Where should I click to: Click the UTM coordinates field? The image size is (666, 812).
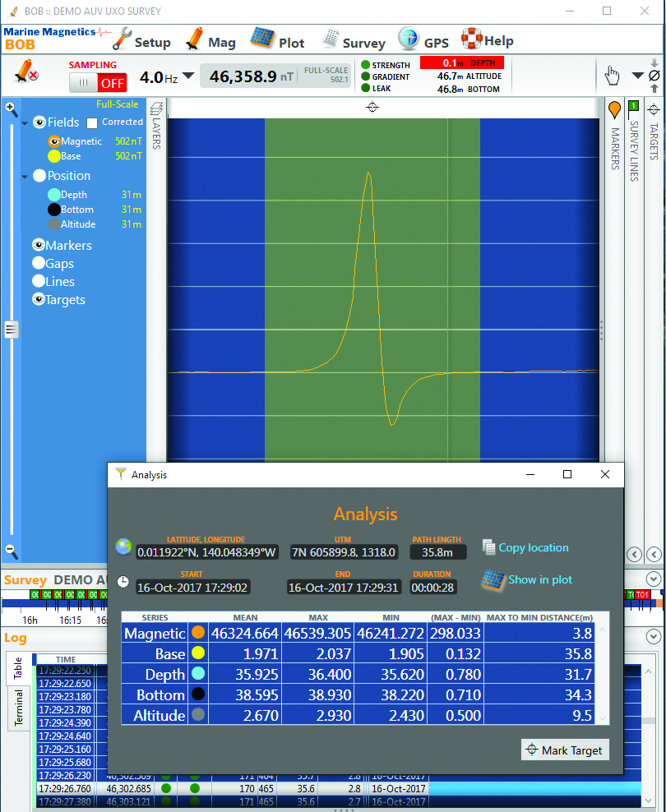(344, 552)
